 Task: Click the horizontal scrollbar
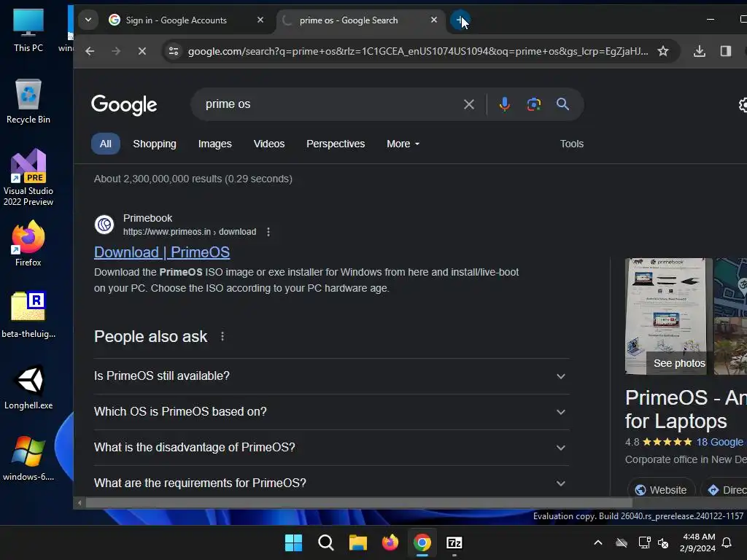coord(359,503)
